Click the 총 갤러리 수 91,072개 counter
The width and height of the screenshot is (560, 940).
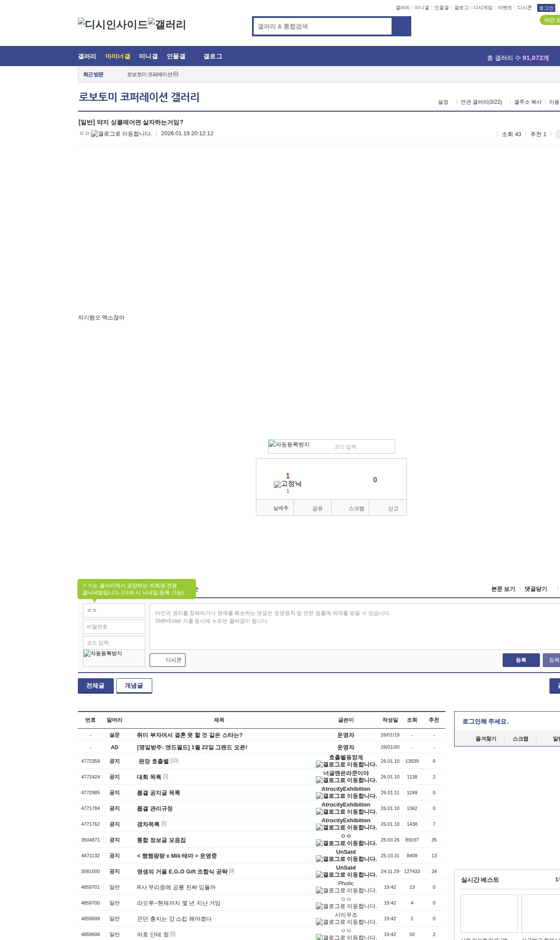[x=518, y=58]
